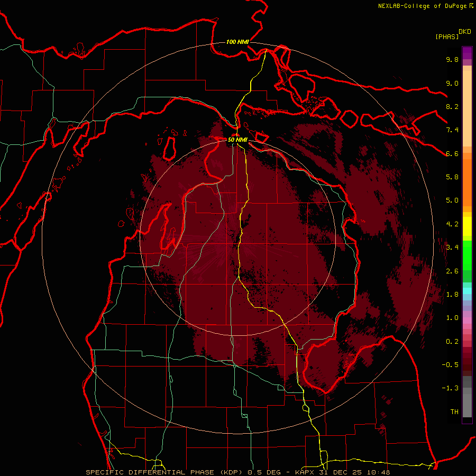This screenshot has height=476, width=476.
Task: Click the 2.6 value on color scale
Action: point(452,271)
